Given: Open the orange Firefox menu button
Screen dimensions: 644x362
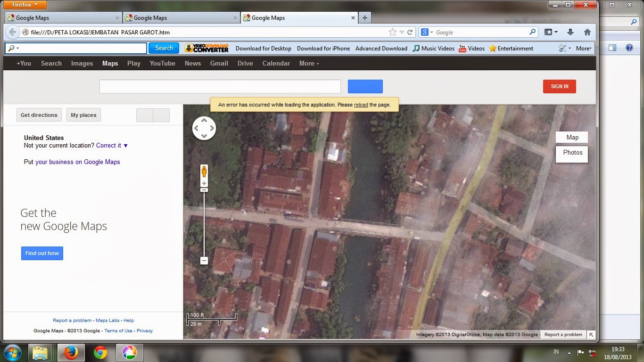Looking at the screenshot, I should [x=25, y=5].
